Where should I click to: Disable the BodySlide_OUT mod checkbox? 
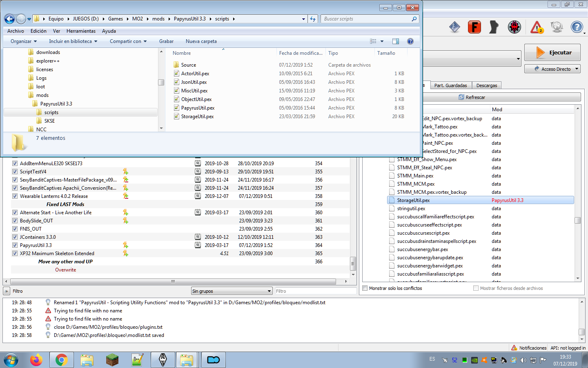coord(15,220)
